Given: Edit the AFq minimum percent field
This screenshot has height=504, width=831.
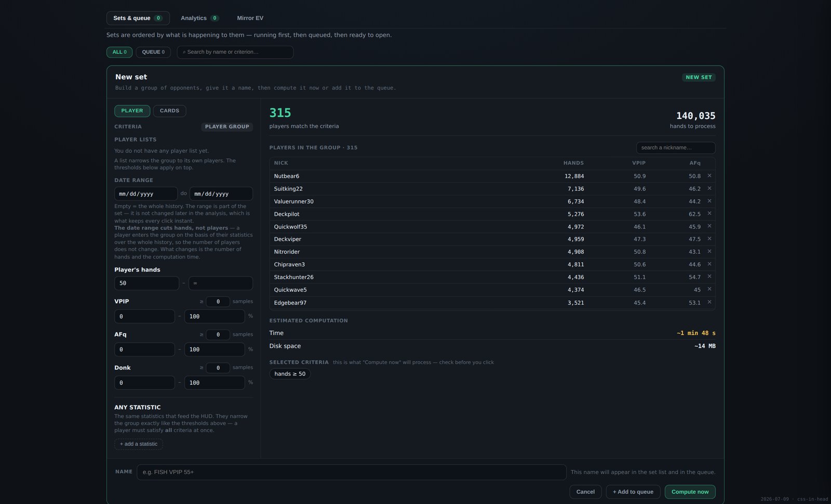Looking at the screenshot, I should coord(144,349).
